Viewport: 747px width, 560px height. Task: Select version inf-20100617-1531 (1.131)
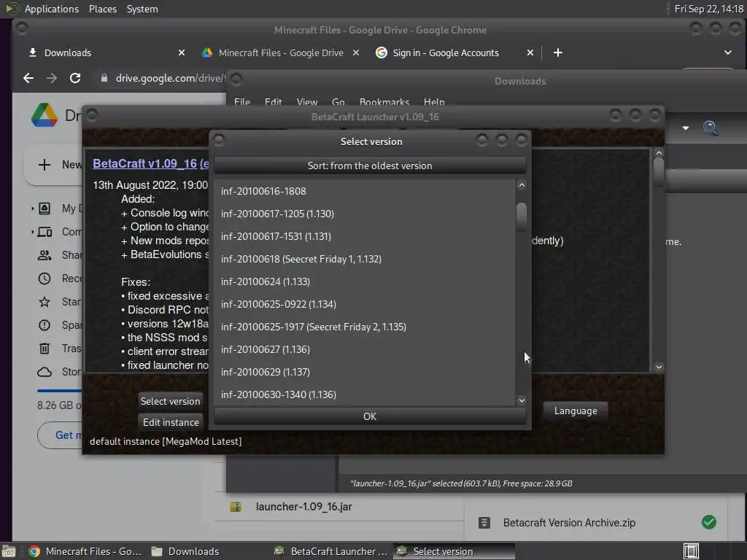[365, 236]
